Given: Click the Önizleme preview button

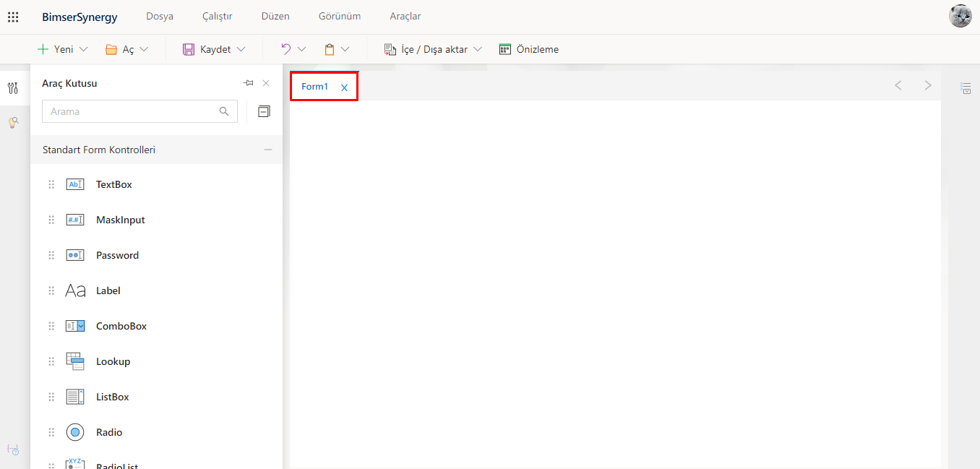Looking at the screenshot, I should tap(529, 49).
